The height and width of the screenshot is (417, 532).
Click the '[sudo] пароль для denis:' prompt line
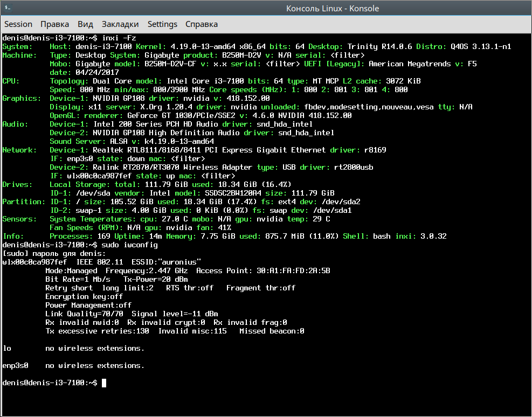coord(54,254)
